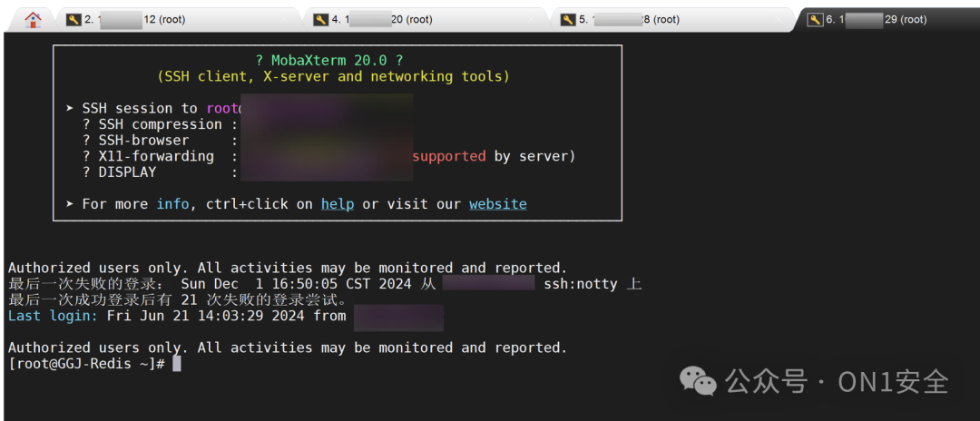Click the key icon on tab 4
980x421 pixels.
321,20
